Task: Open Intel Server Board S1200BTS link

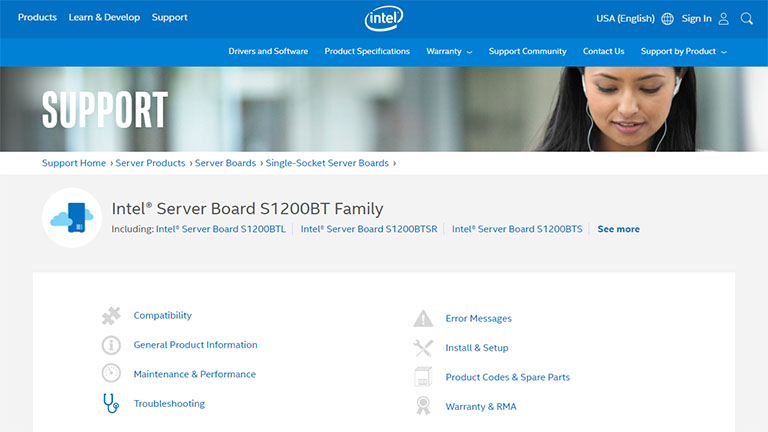Action: 517,229
